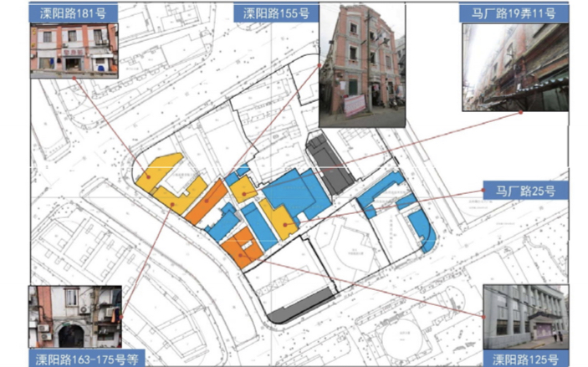Select the 溧阳路155号 label
Viewport: 588px width, 367px height.
[x=276, y=13]
